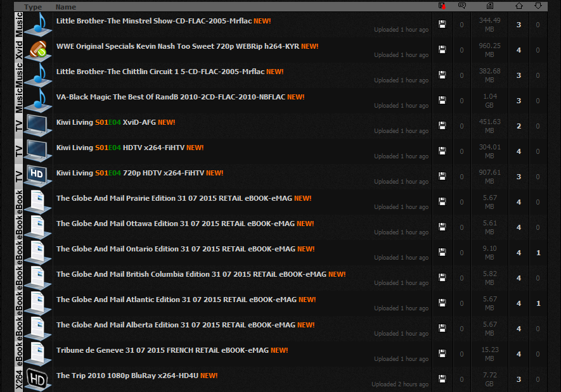This screenshot has height=392, width=561.
Task: Click the Name column header
Action: (66, 7)
